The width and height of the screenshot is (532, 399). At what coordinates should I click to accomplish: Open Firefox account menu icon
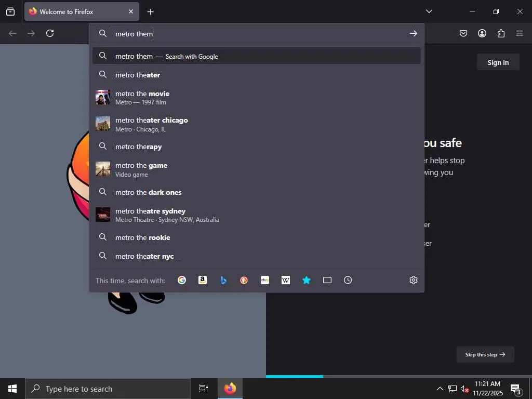point(482,33)
